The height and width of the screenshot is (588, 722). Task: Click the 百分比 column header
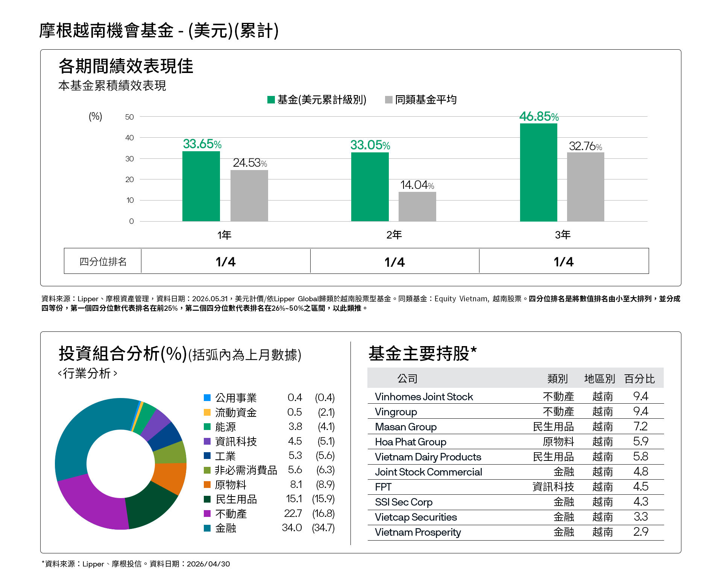tap(639, 378)
